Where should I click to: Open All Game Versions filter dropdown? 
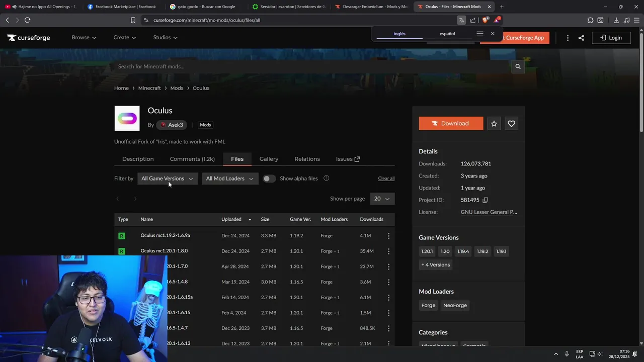click(x=168, y=178)
